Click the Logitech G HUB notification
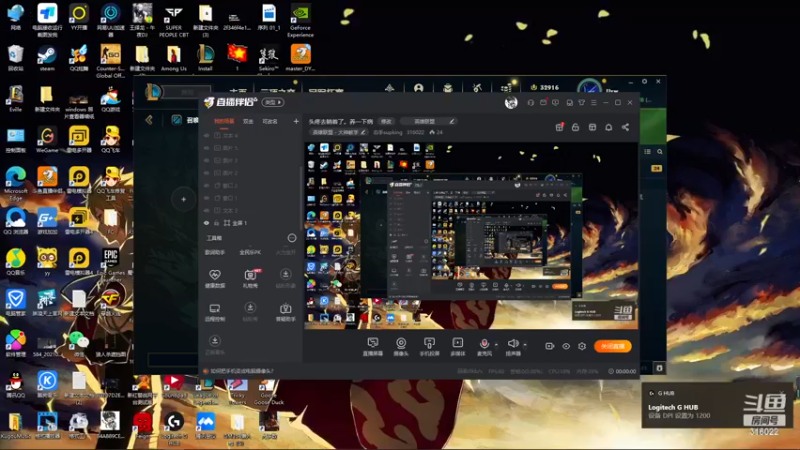800x450 pixels. [717, 406]
